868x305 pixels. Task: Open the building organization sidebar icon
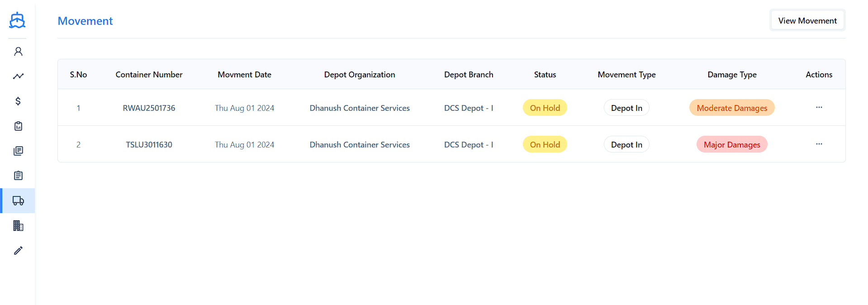click(18, 225)
